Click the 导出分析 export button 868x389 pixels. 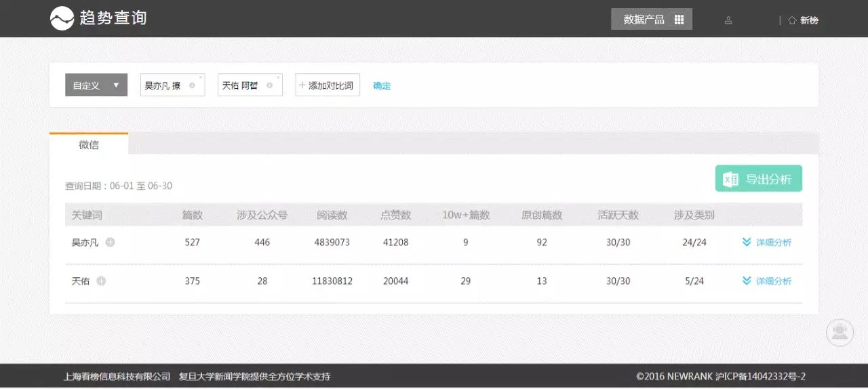[759, 179]
